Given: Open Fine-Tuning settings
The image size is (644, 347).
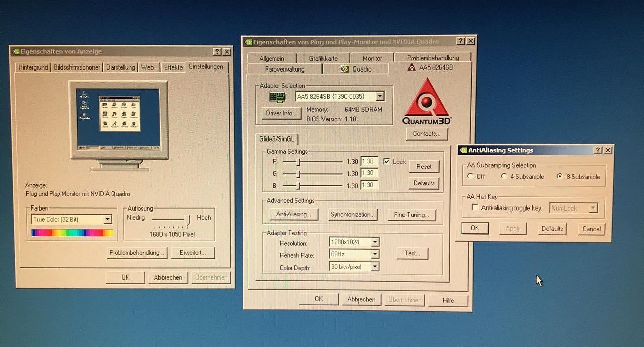Looking at the screenshot, I should click(x=412, y=215).
